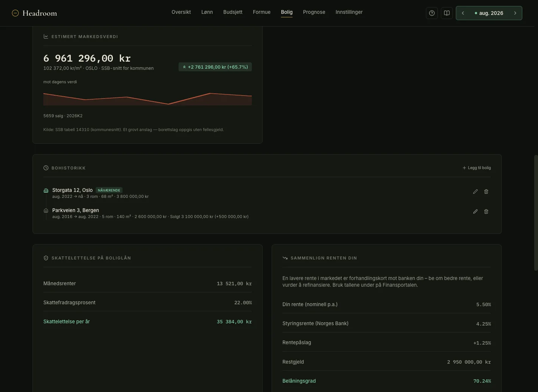The height and width of the screenshot is (392, 538).
Task: Delete Parkveien 3, Bergen trash icon
Action: click(x=486, y=211)
